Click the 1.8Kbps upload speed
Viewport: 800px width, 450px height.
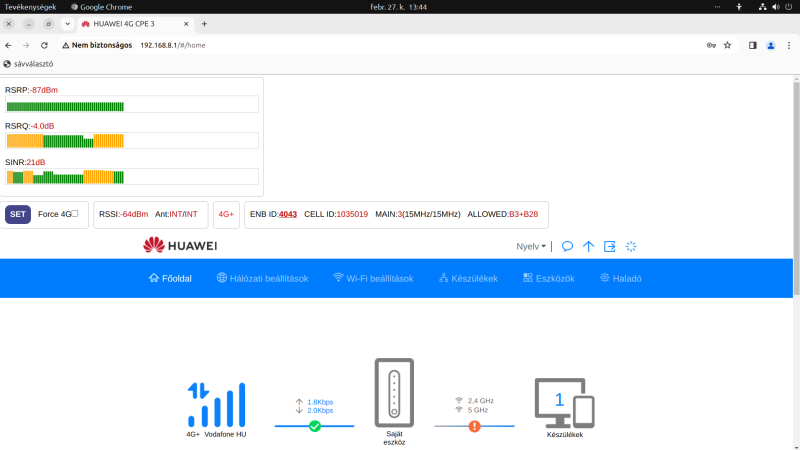pyautogui.click(x=320, y=402)
